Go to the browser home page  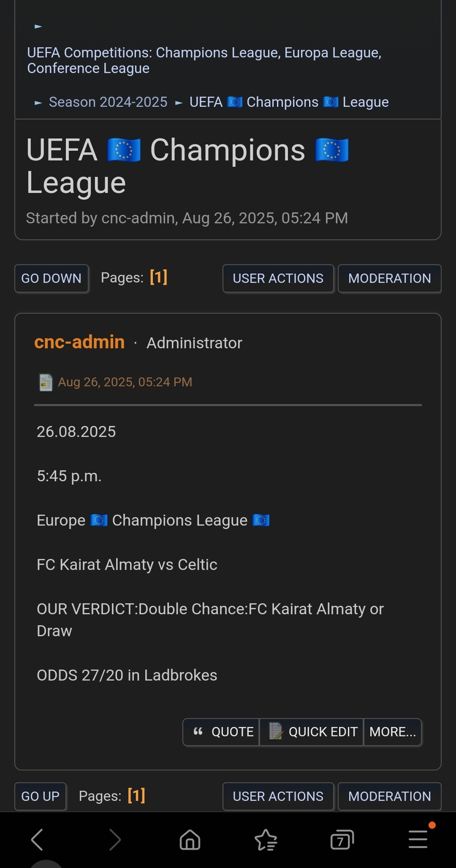[190, 839]
